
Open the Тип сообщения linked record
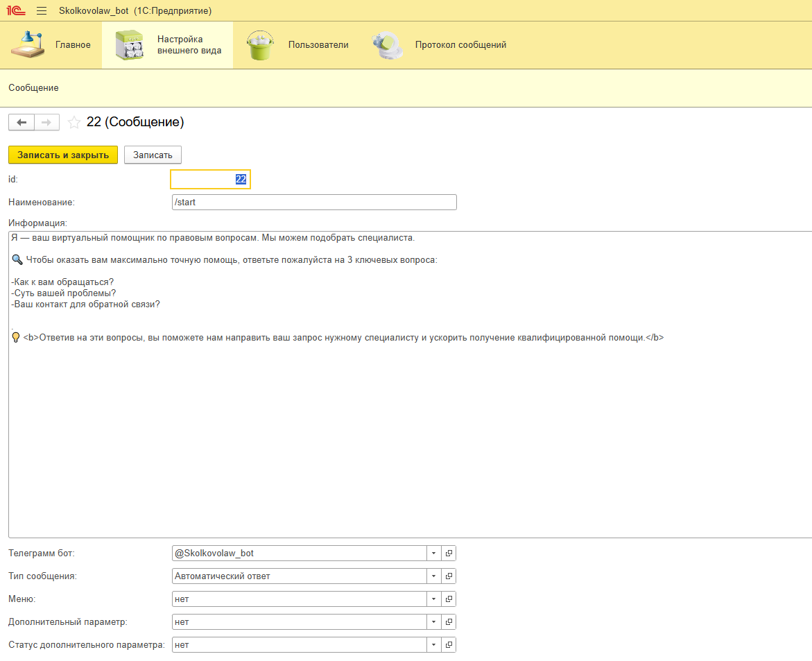pyautogui.click(x=449, y=576)
